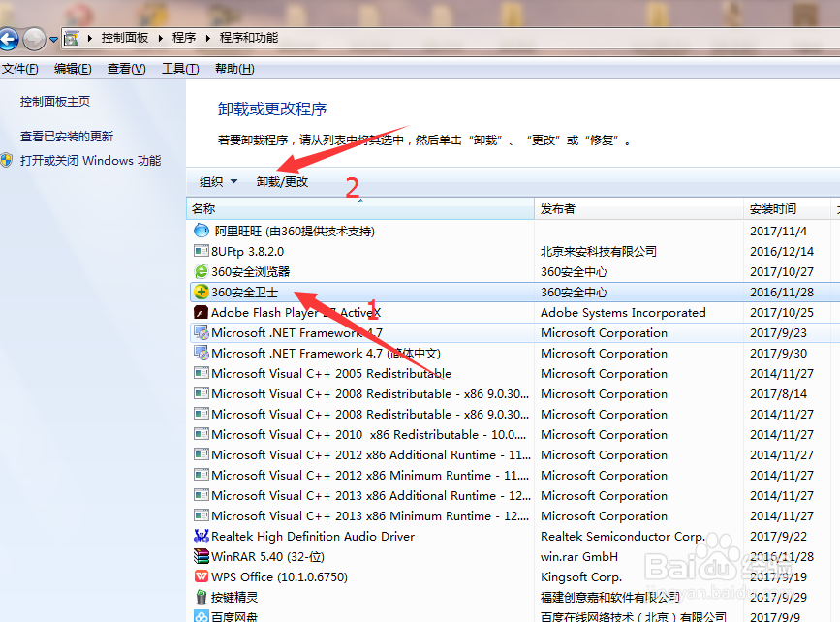Click the 360安全卫士 green plus icon
The width and height of the screenshot is (840, 622).
click(202, 292)
